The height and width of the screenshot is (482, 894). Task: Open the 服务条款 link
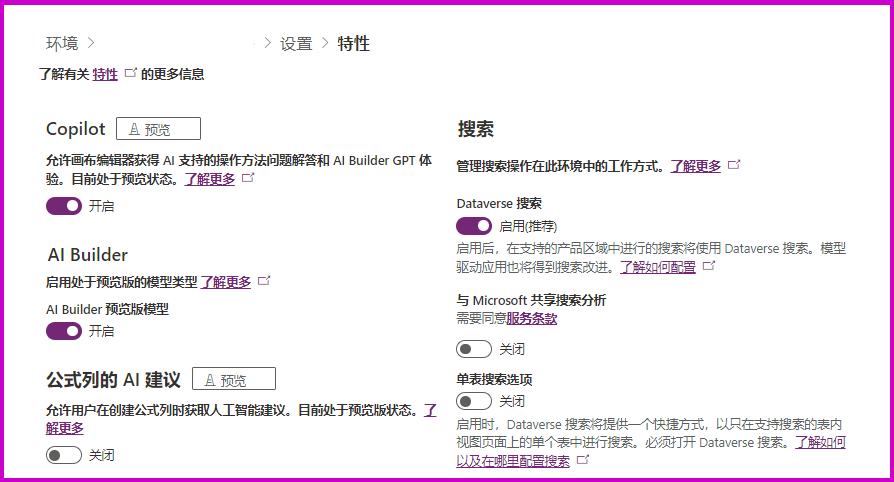[x=531, y=318]
